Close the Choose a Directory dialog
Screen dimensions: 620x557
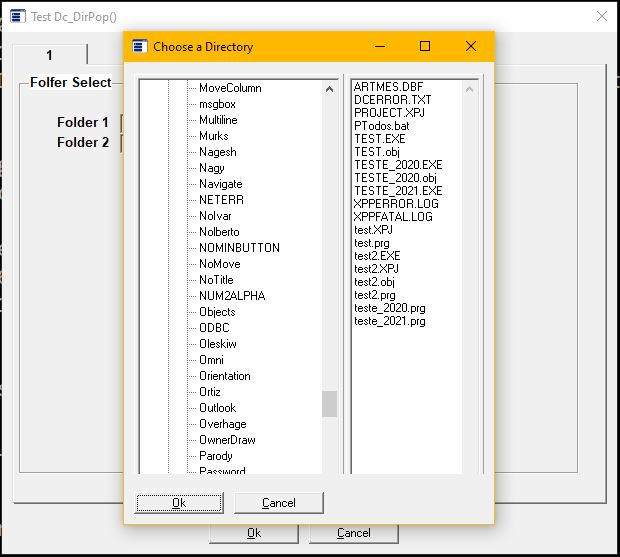(471, 46)
